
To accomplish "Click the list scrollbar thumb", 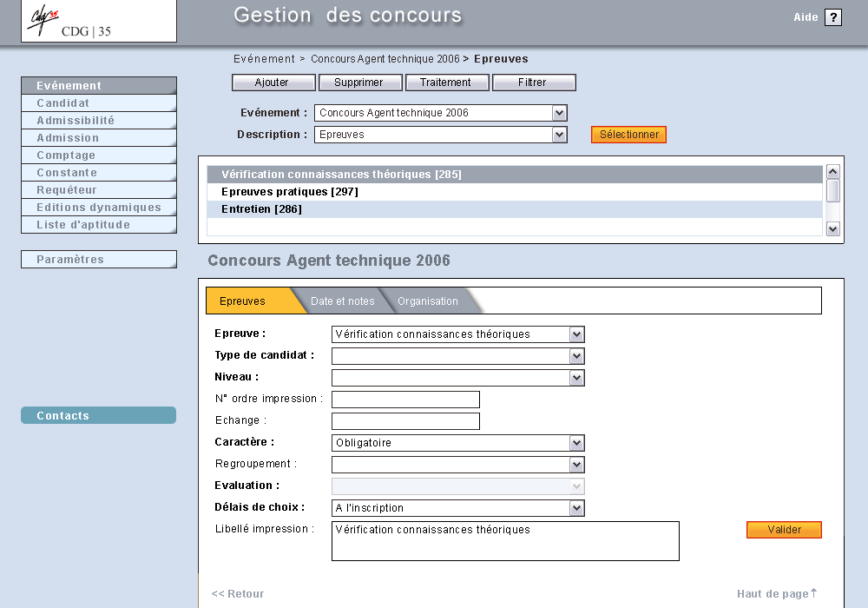I will tap(833, 191).
